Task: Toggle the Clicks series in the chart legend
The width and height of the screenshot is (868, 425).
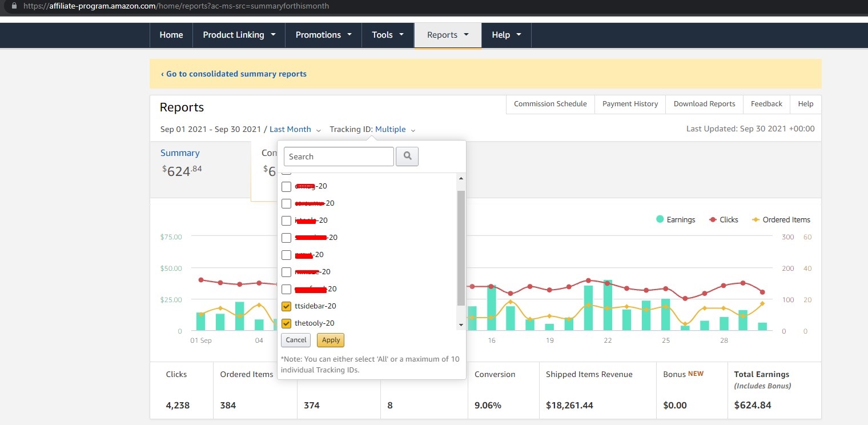Action: (724, 219)
